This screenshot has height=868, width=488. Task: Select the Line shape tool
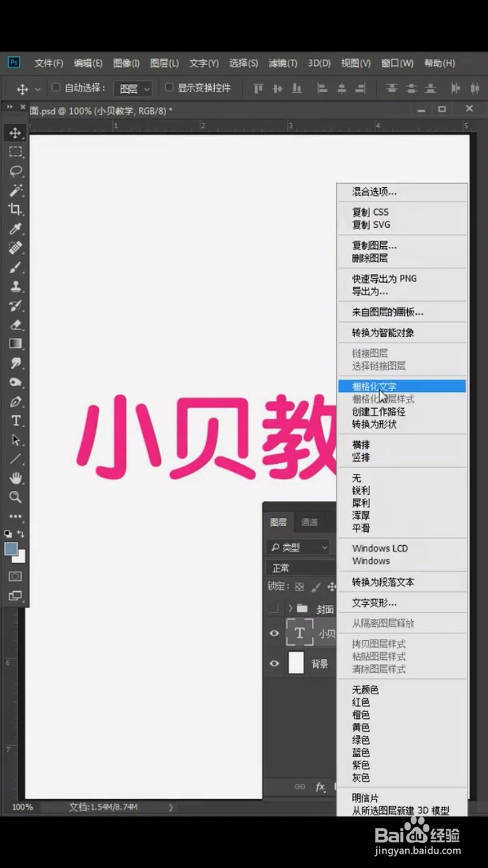[x=16, y=459]
